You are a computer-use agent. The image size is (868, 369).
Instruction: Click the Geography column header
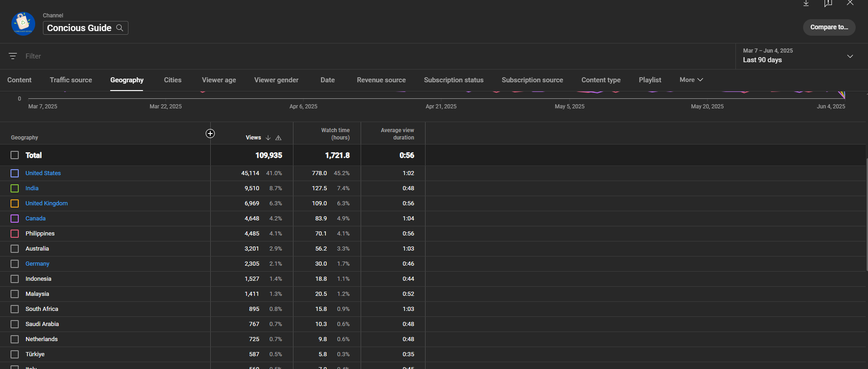25,138
